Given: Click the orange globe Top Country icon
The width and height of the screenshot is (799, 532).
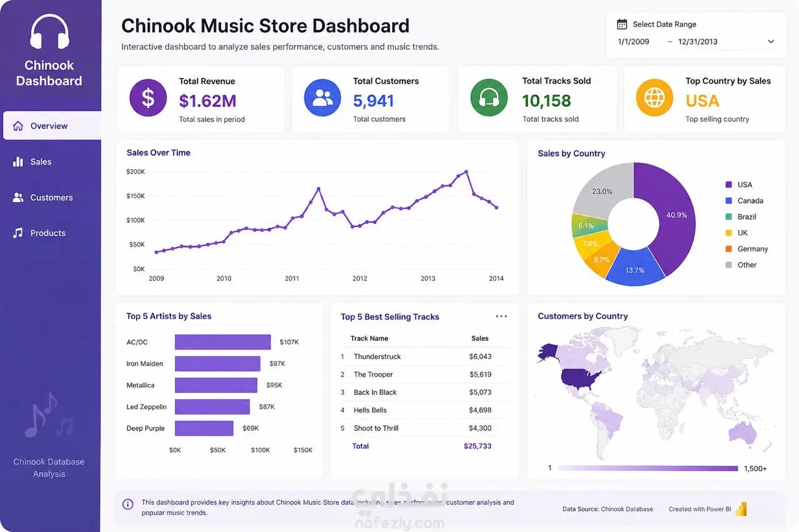Looking at the screenshot, I should [x=654, y=98].
